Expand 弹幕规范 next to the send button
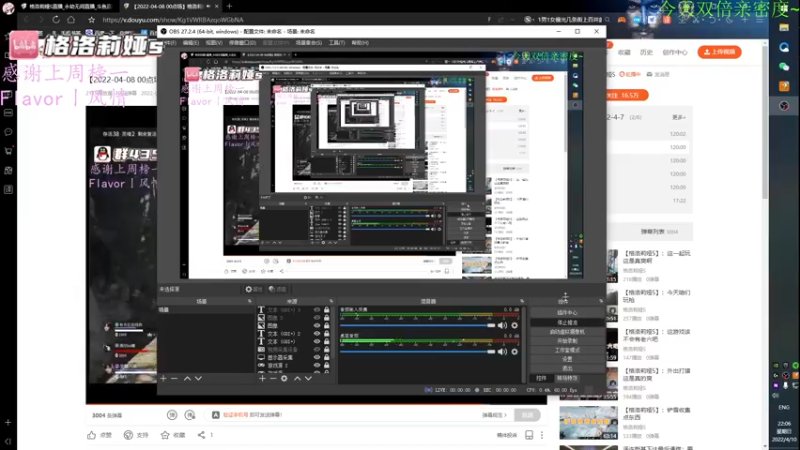 tap(494, 415)
